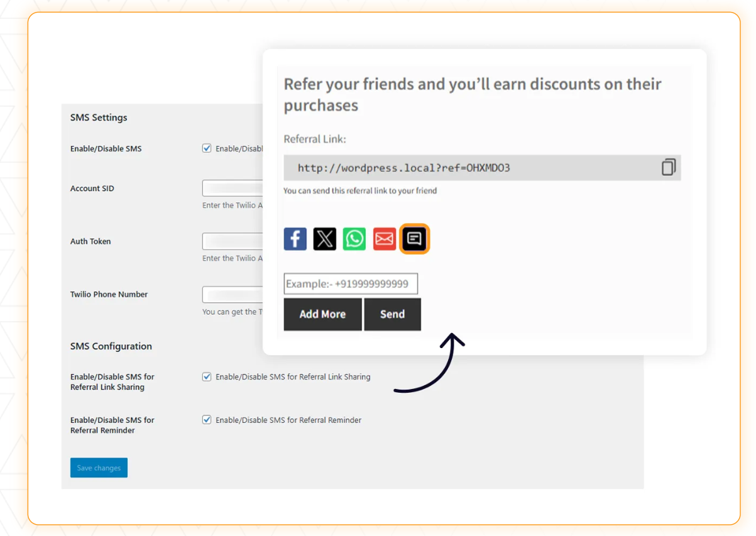Share referral link on Facebook
756x536 pixels.
point(295,238)
